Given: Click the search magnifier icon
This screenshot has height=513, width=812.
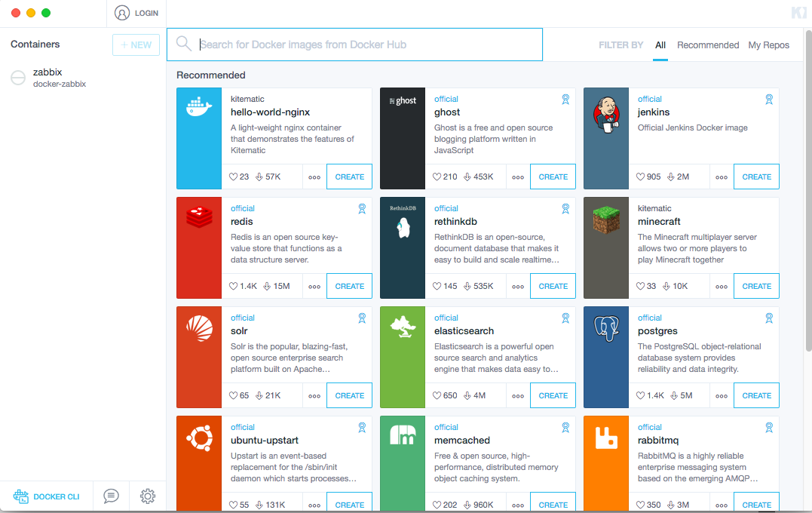Looking at the screenshot, I should (184, 44).
